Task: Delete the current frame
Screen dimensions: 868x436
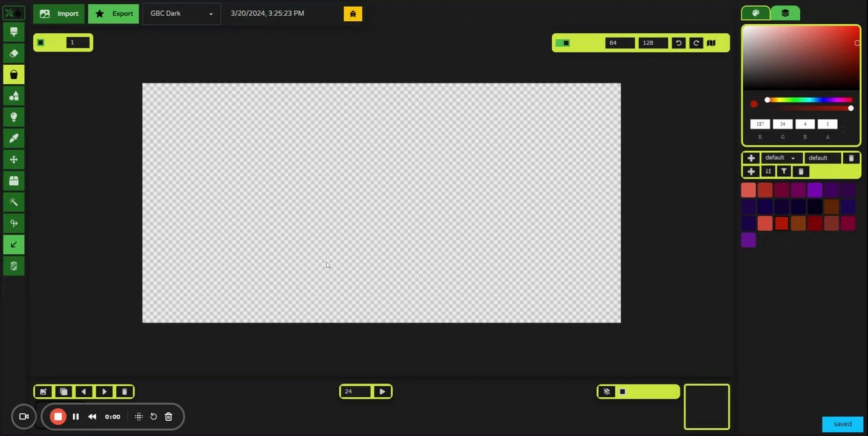Action: 124,391
